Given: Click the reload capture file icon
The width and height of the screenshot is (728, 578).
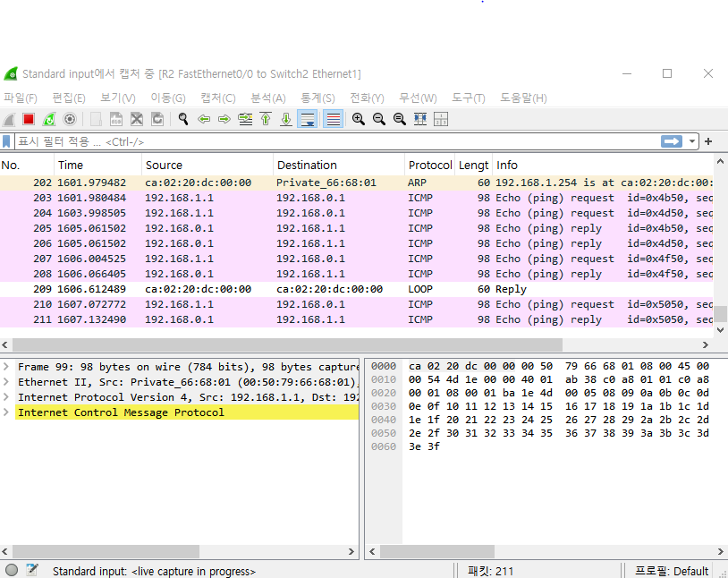Looking at the screenshot, I should 157,119.
